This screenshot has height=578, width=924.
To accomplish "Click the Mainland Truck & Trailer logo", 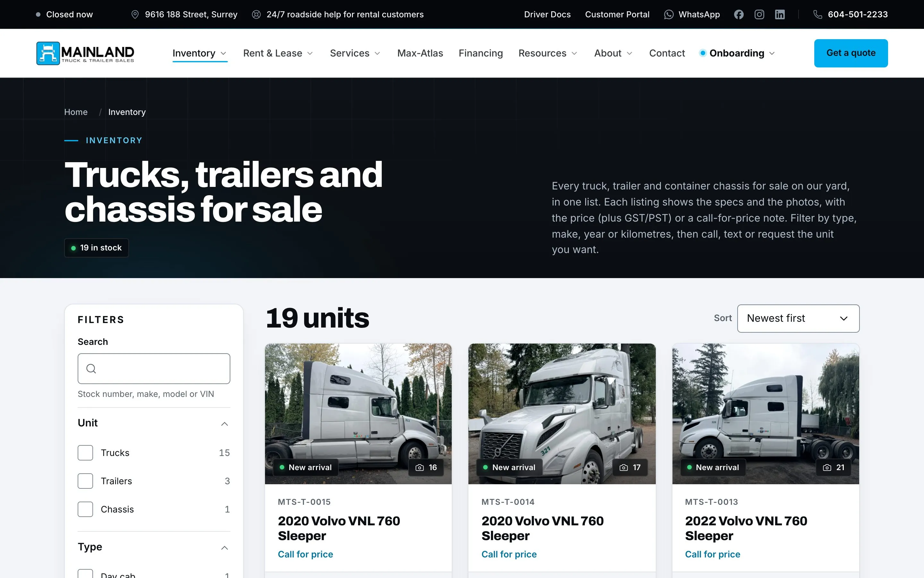I will tap(85, 53).
